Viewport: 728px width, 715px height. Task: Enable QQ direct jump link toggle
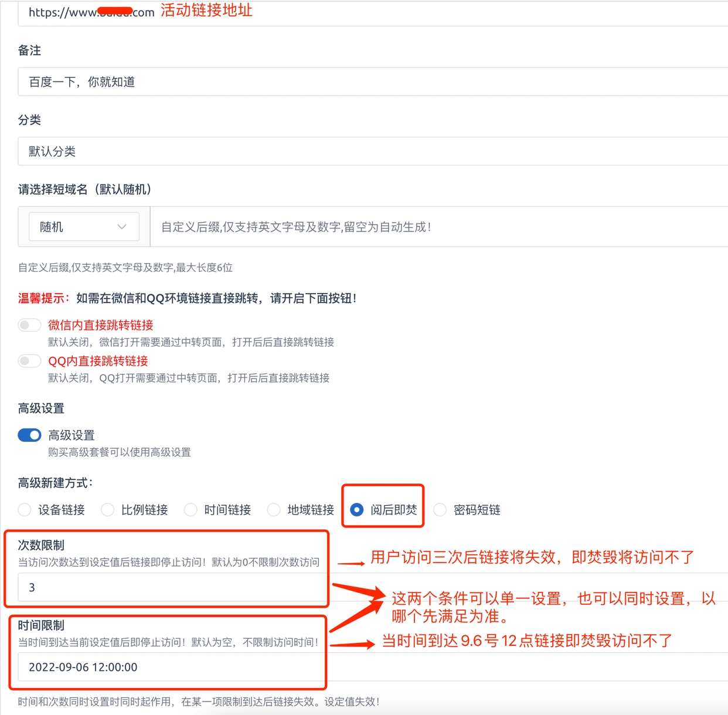[29, 361]
